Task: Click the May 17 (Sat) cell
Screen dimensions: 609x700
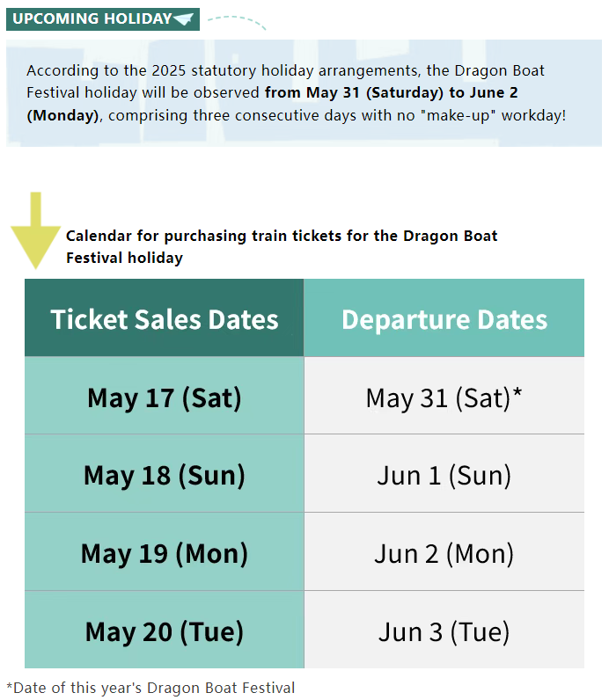Action: pyautogui.click(x=164, y=396)
